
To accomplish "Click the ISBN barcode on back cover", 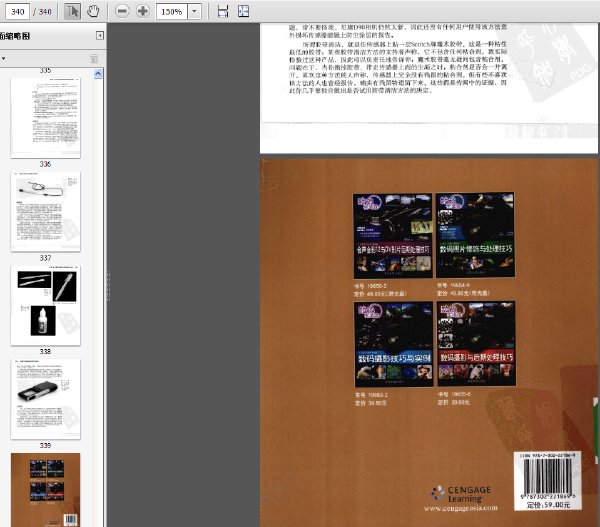I will click(548, 478).
